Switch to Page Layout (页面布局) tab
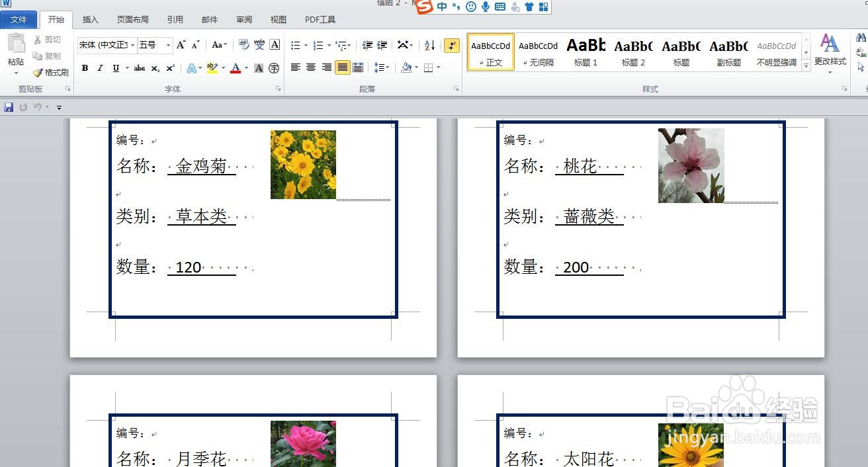Screen dimensions: 868x467 [133, 20]
